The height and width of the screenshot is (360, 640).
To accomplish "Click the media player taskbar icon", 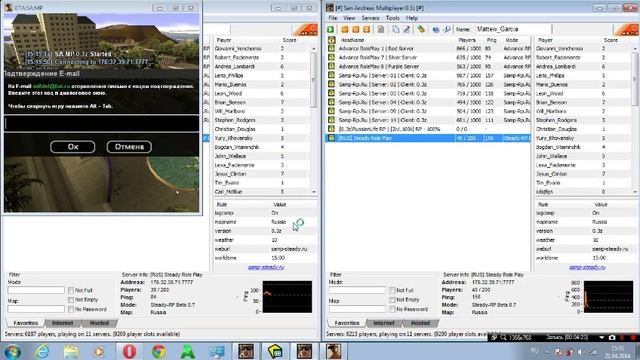I will (x=98, y=351).
